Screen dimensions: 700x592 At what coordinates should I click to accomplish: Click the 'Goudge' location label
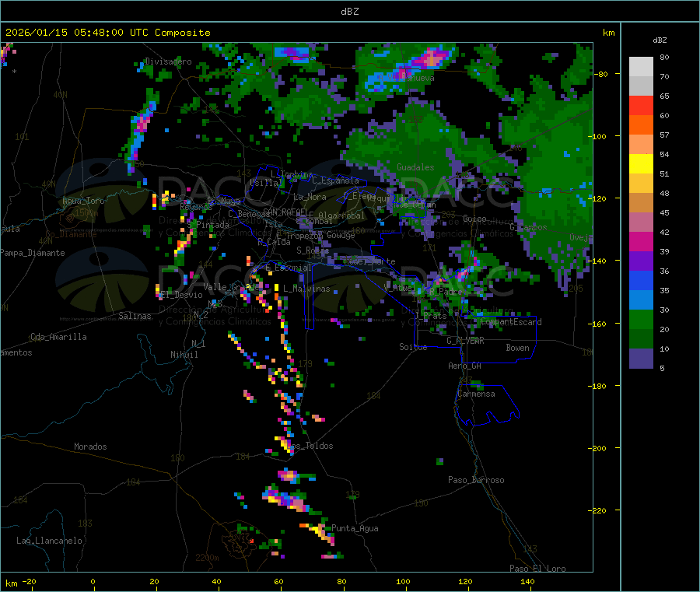pos(341,235)
